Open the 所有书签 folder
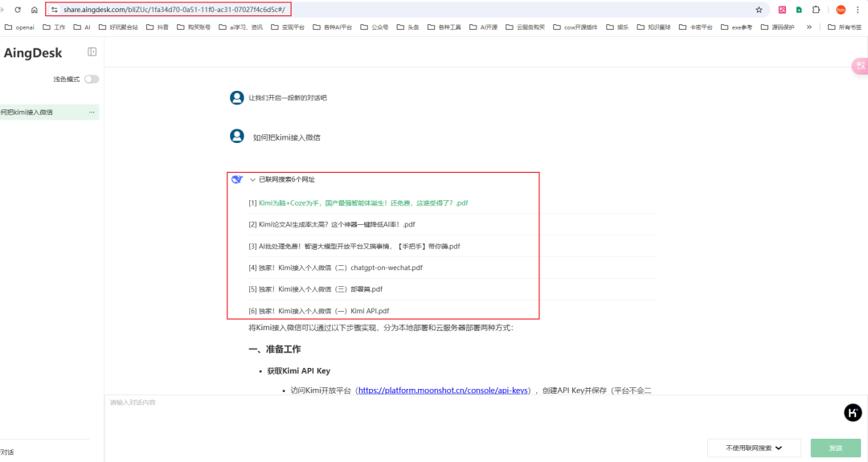This screenshot has height=462, width=868. click(845, 27)
